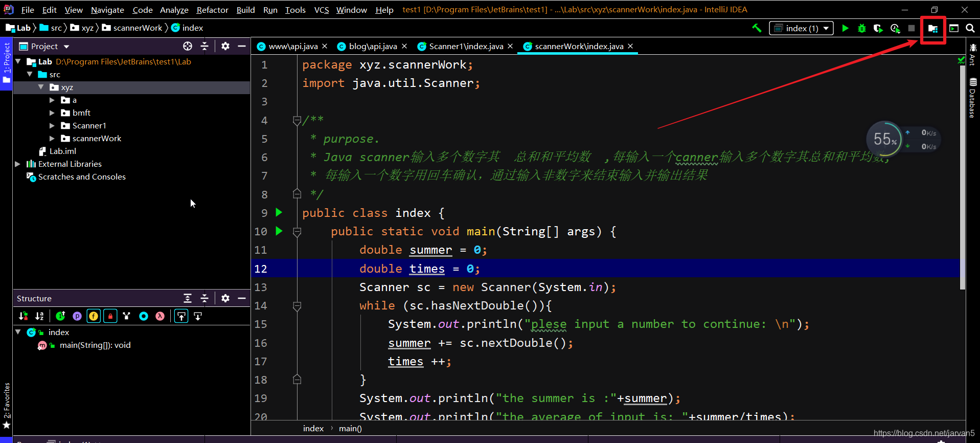The height and width of the screenshot is (443, 980).
Task: Click src in the navigation breadcrumb
Action: point(50,28)
